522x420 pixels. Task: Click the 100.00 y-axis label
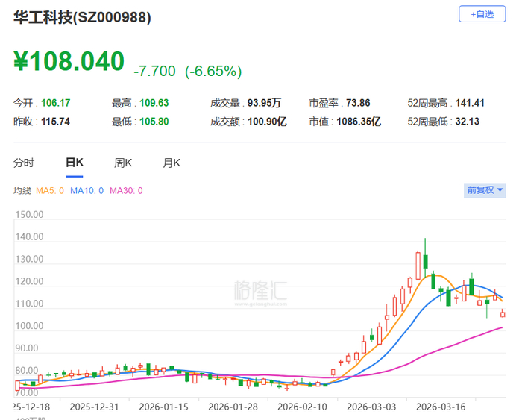tap(29, 326)
